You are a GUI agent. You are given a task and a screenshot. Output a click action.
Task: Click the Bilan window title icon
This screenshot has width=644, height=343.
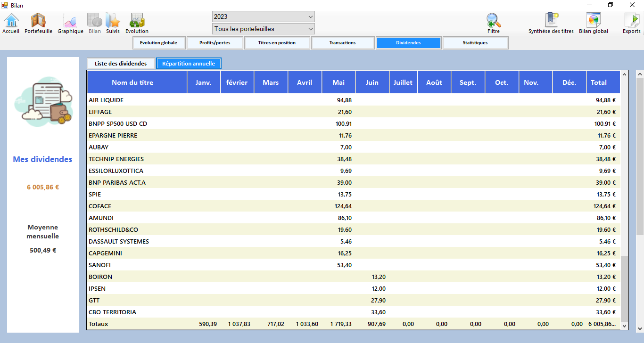[x=5, y=5]
